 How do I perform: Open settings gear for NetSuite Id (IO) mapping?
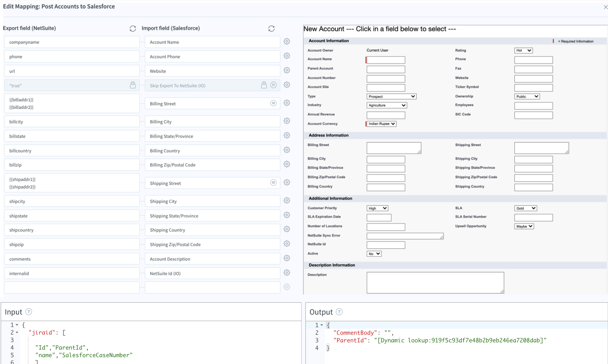287,273
